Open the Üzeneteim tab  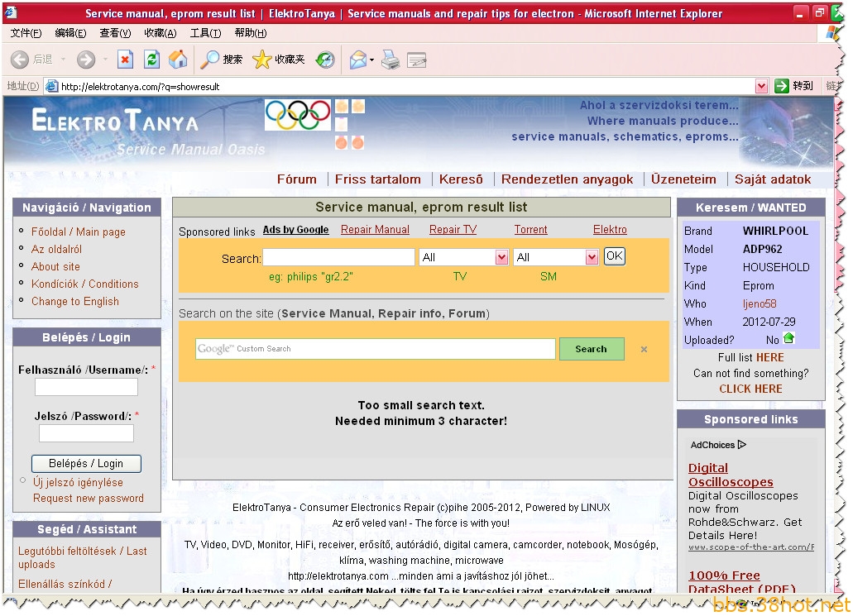(x=683, y=179)
